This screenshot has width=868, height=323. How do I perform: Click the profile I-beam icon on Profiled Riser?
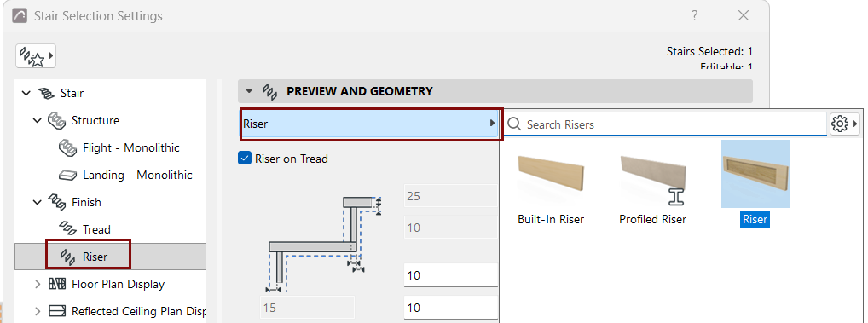point(675,197)
